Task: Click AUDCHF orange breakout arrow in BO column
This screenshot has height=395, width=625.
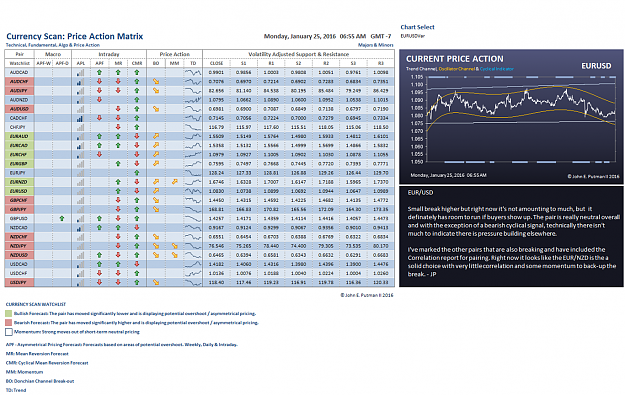Action: point(156,81)
